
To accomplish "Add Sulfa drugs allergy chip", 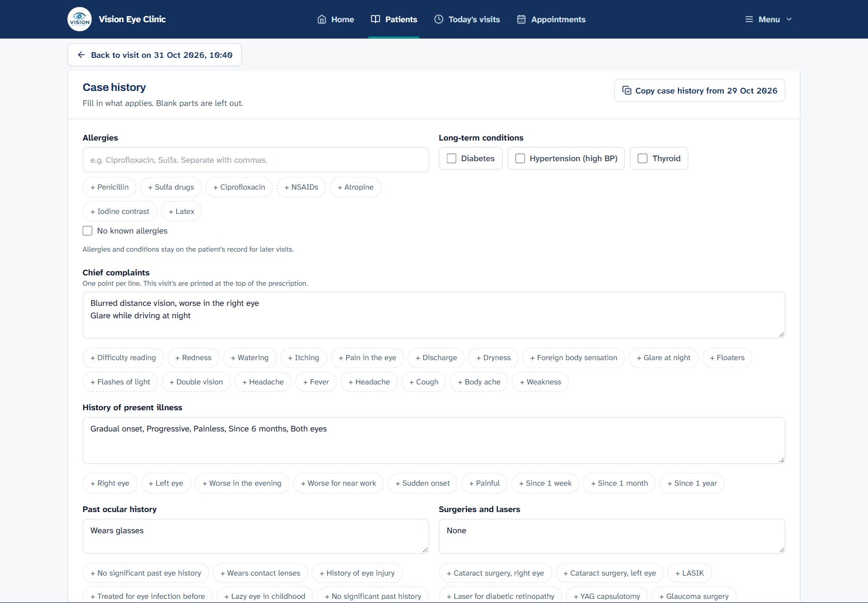I will point(171,187).
